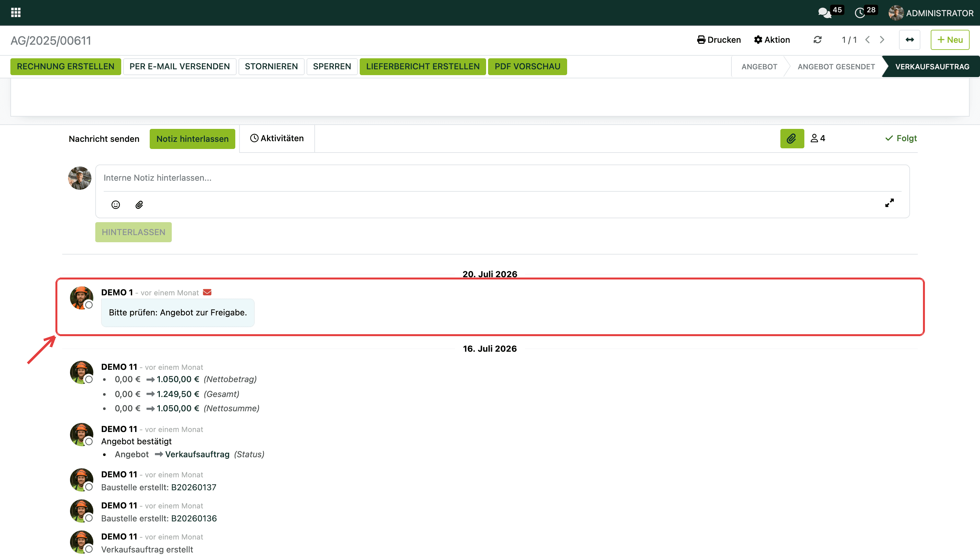The height and width of the screenshot is (557, 980).
Task: Click Per E-Mail versenden button
Action: (x=180, y=67)
